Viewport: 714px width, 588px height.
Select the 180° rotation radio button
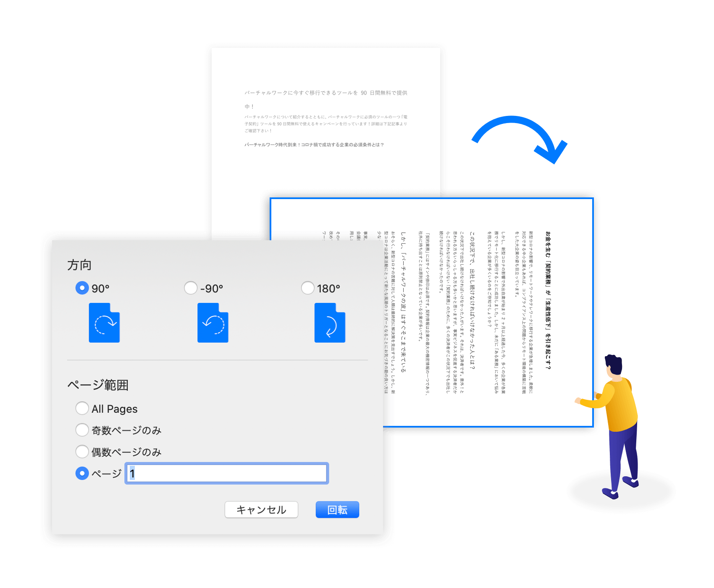click(307, 288)
